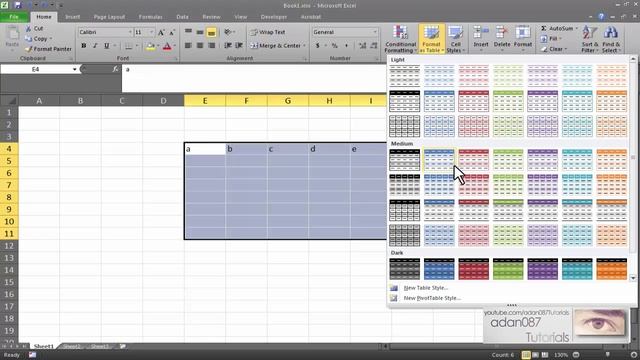Click New PivotTable Style... link
Image resolution: width=640 pixels, height=360 pixels.
point(432,298)
